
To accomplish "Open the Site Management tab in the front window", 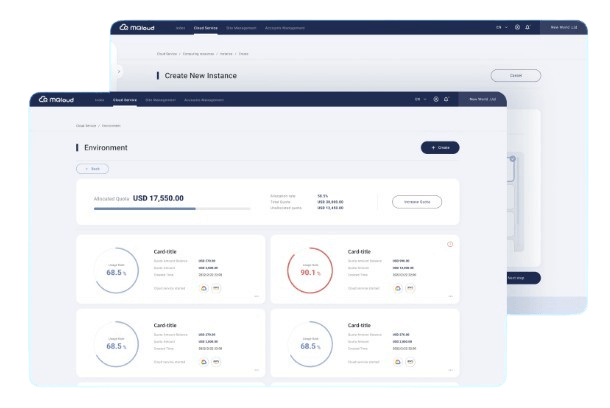I will coord(160,100).
